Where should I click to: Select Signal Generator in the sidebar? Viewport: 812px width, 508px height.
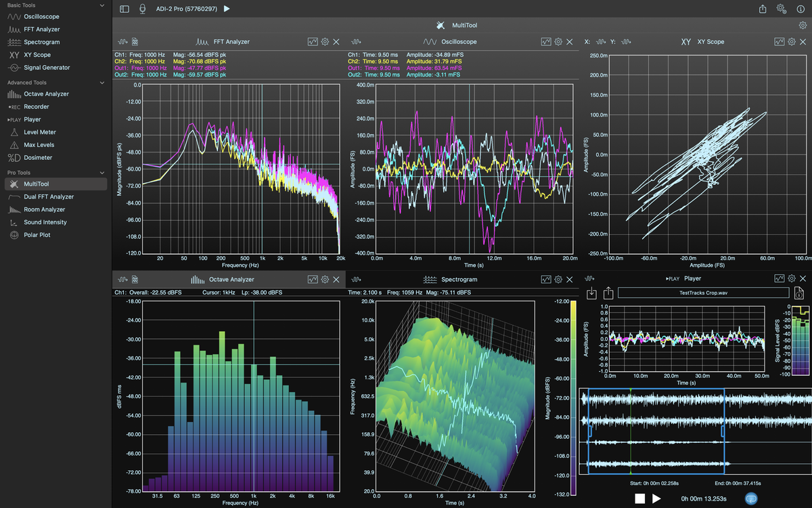pyautogui.click(x=47, y=68)
